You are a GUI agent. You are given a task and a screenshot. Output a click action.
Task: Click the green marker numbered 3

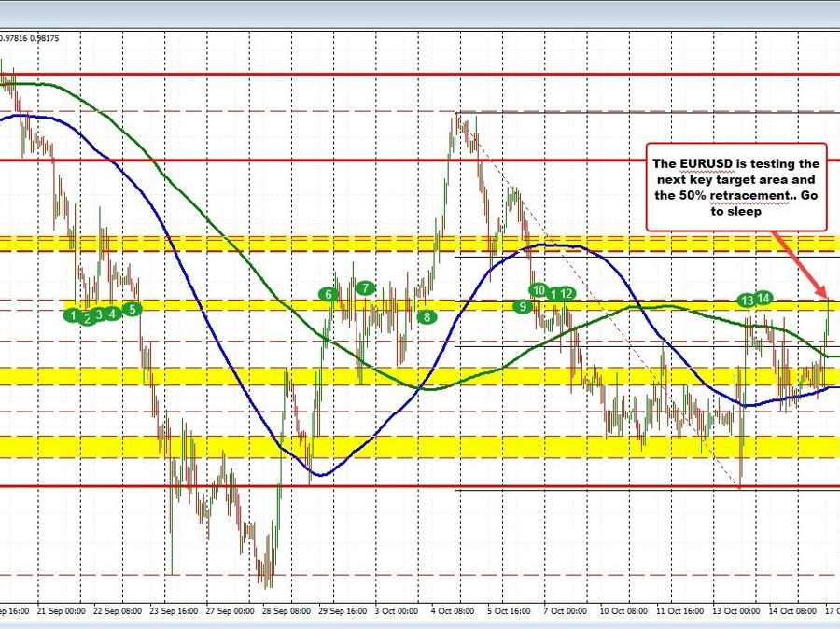(99, 314)
